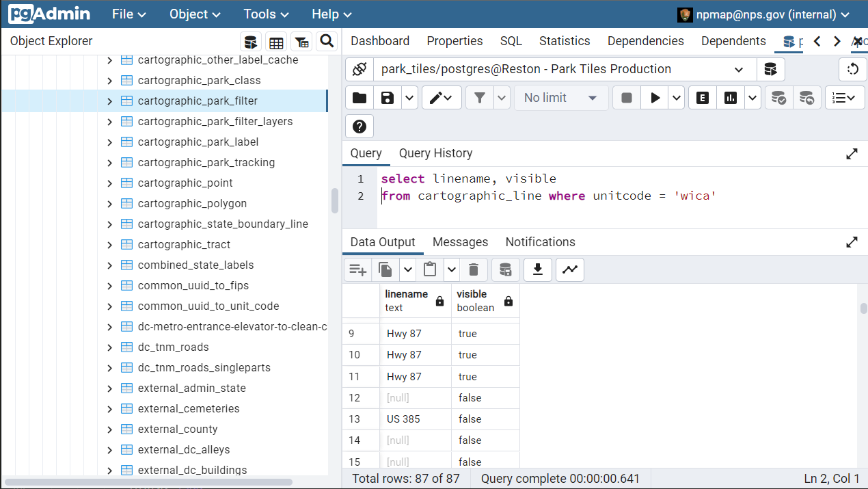
Task: Click the lock icon on visible column
Action: click(508, 301)
